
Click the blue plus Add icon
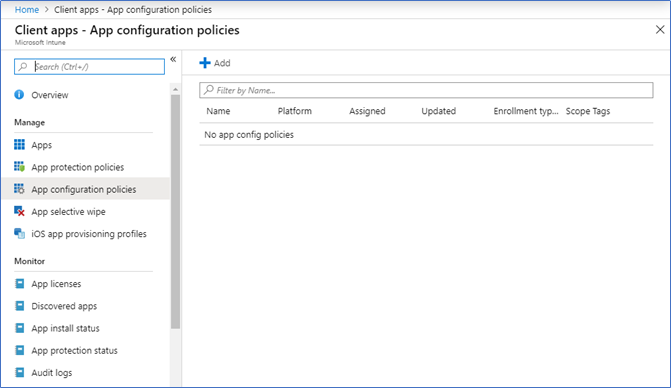205,63
